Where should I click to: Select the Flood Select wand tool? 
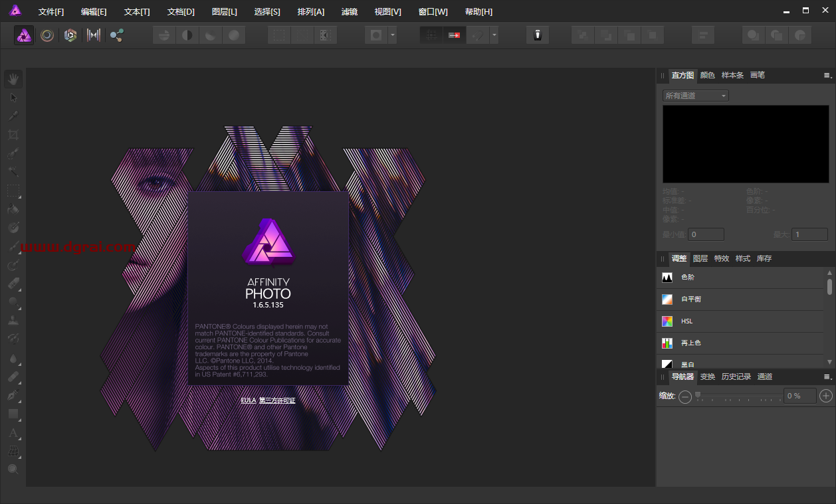(x=13, y=172)
